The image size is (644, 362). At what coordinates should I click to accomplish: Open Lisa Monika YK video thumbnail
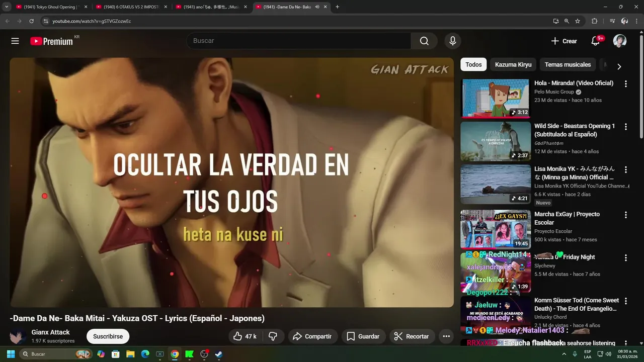pos(496,184)
